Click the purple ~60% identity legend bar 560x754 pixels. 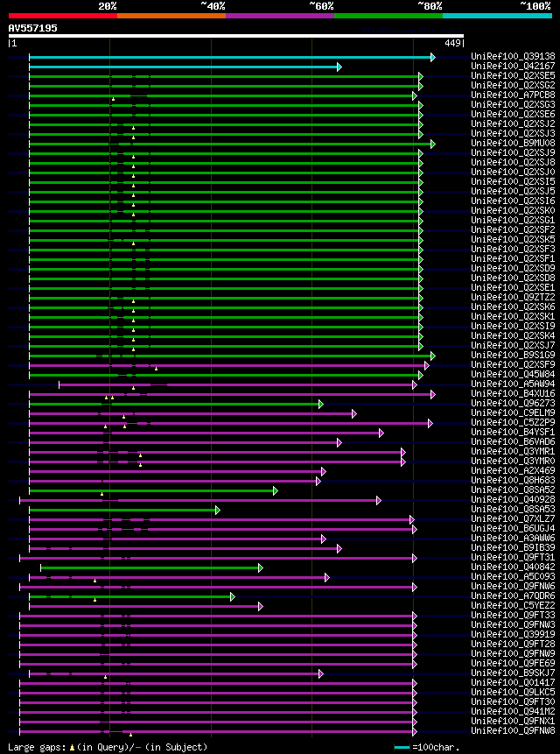(x=280, y=16)
